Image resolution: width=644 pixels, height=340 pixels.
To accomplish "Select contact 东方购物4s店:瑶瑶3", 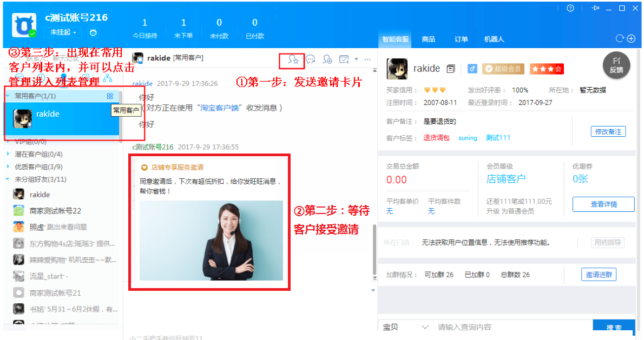I will point(62,244).
